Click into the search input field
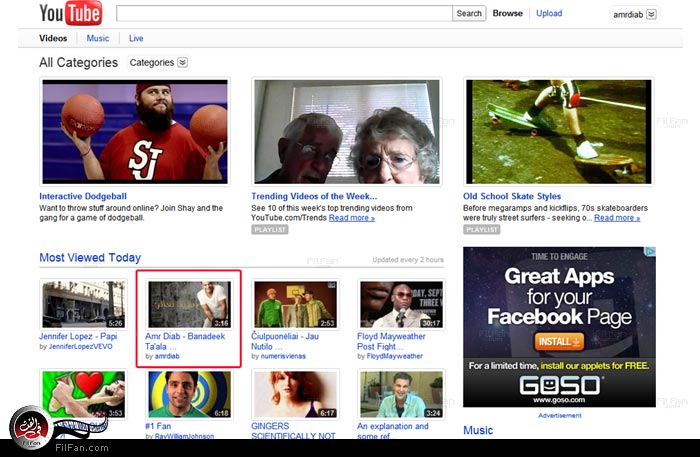Screen dimensions: 700x457 (284, 14)
